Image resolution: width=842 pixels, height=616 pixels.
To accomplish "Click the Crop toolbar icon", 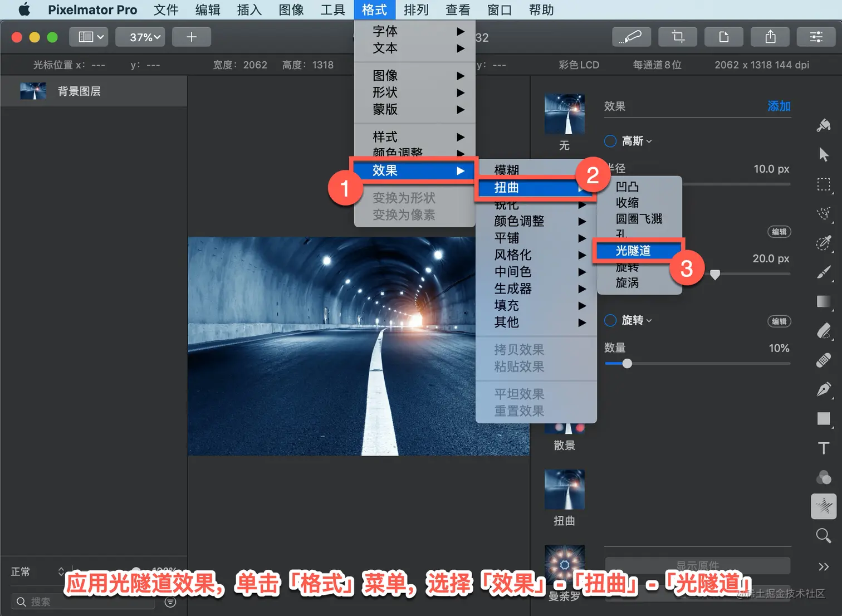I will click(677, 37).
